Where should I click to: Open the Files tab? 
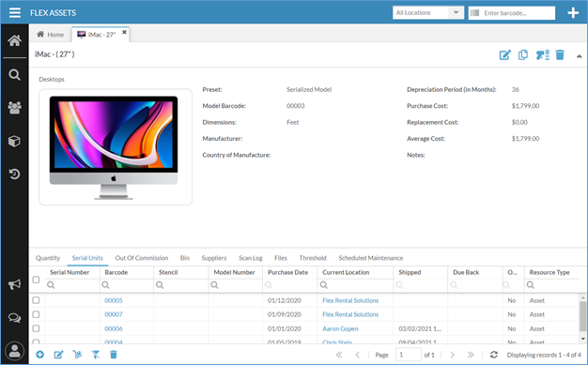click(x=281, y=258)
